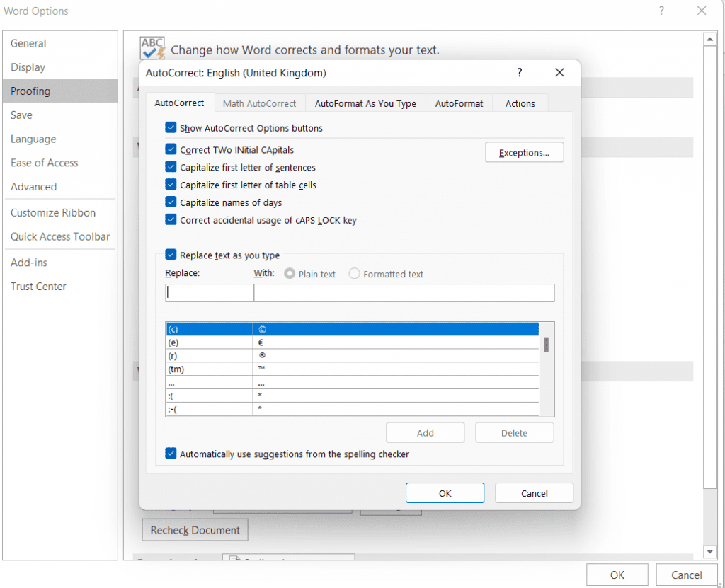Toggle Correct TWo INitial CApitals checkbox
The image size is (725, 588).
(171, 150)
